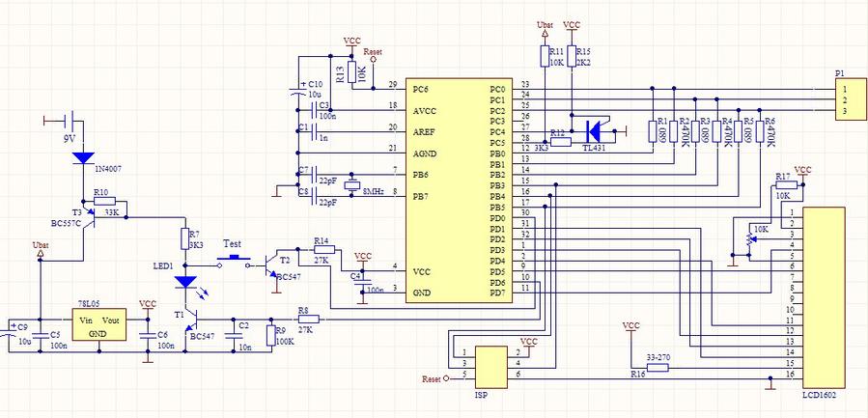
Task: Click the 9V battery symbol
Action: click(x=66, y=123)
